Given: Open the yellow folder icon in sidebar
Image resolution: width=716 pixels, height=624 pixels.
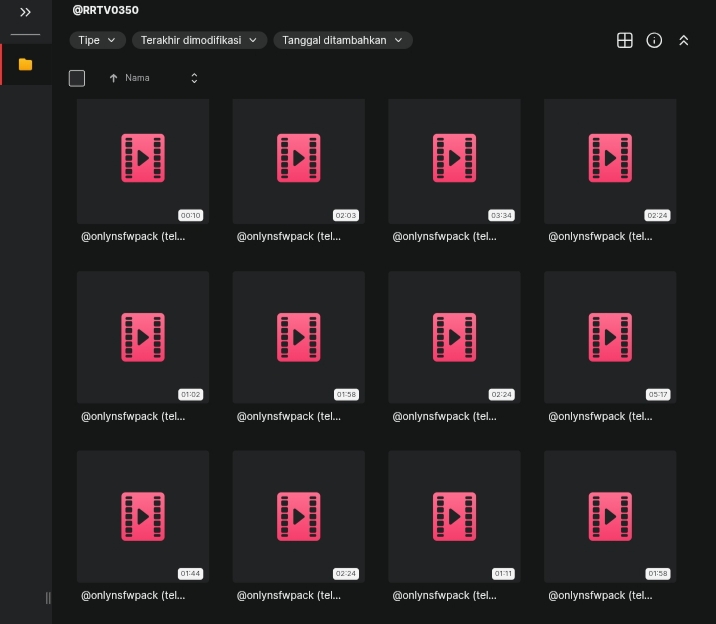Looking at the screenshot, I should pyautogui.click(x=26, y=64).
